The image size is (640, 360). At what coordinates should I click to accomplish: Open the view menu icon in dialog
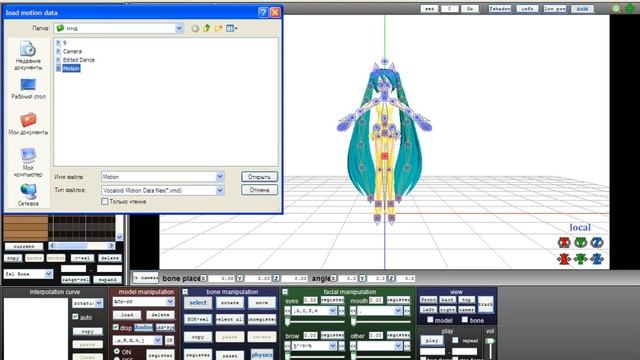[x=231, y=28]
